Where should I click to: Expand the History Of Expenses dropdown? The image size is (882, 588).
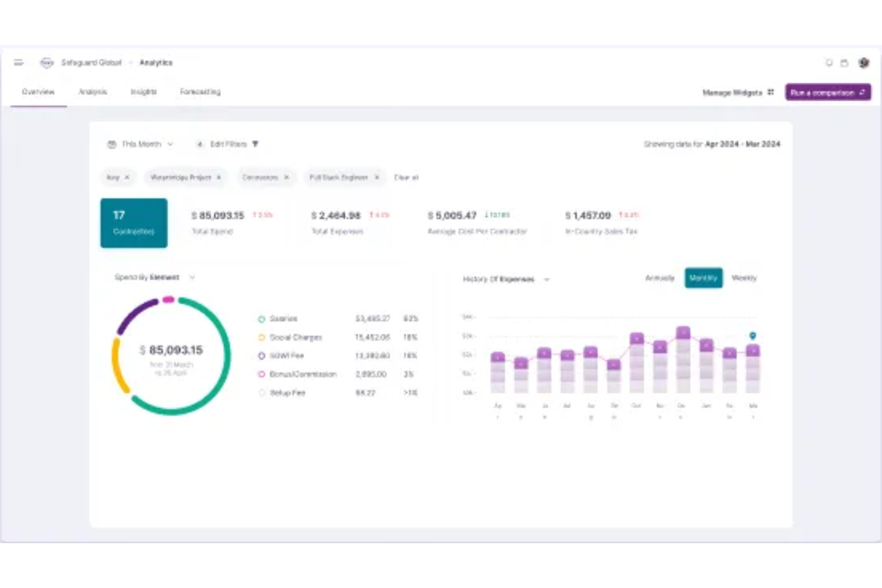pos(546,279)
